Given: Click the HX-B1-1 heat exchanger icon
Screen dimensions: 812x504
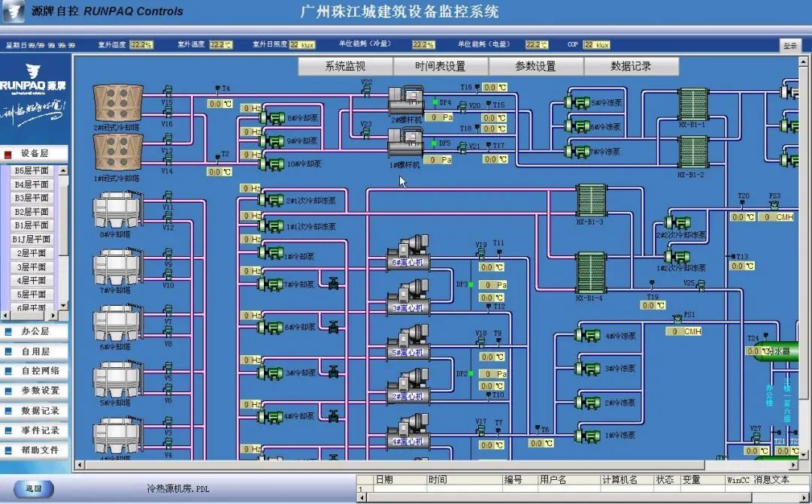Looking at the screenshot, I should point(693,104).
